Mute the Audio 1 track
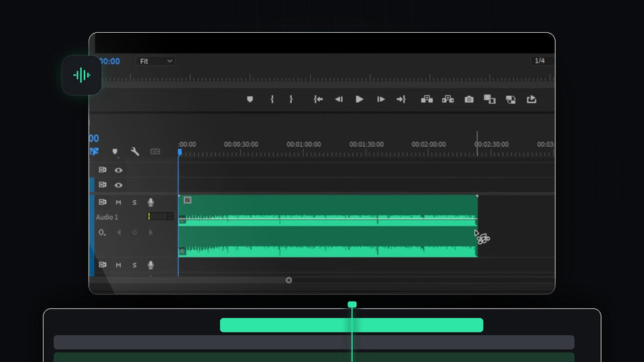Viewport: 644px width, 362px height. (118, 202)
